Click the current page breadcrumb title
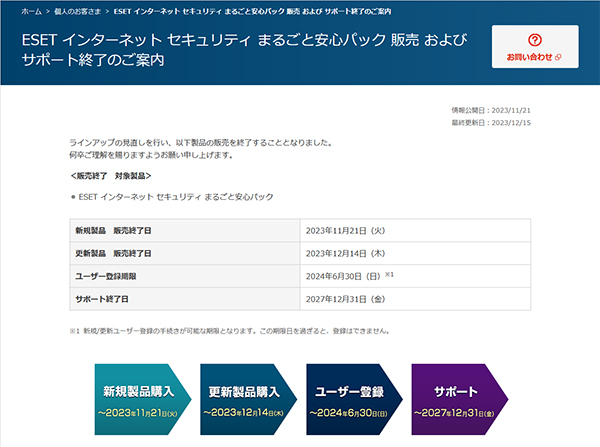This screenshot has width=600, height=447. (253, 11)
